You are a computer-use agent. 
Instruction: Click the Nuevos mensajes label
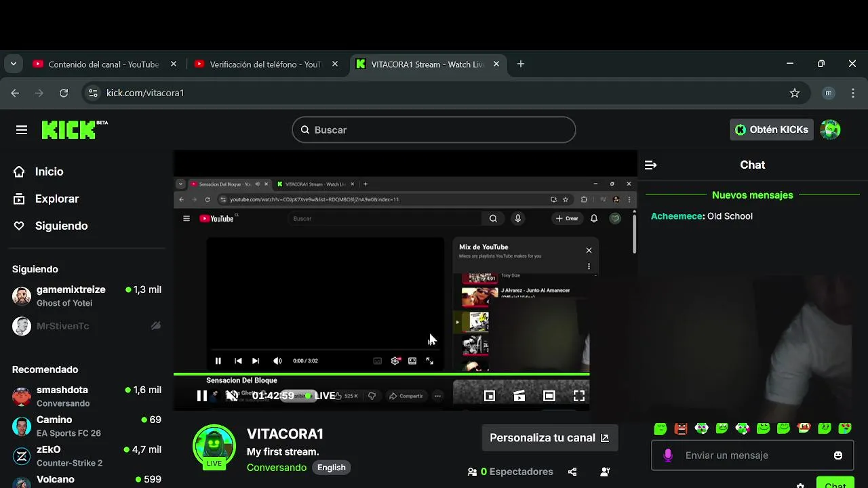(753, 195)
